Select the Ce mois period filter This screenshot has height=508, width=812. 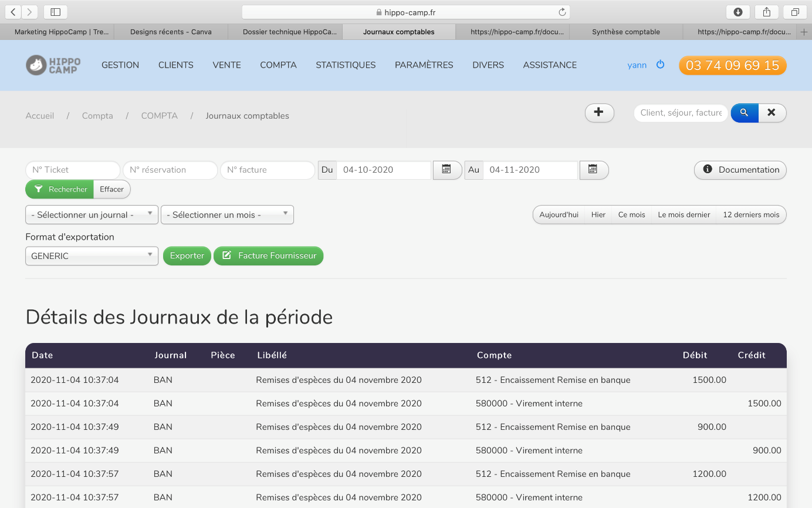point(631,215)
